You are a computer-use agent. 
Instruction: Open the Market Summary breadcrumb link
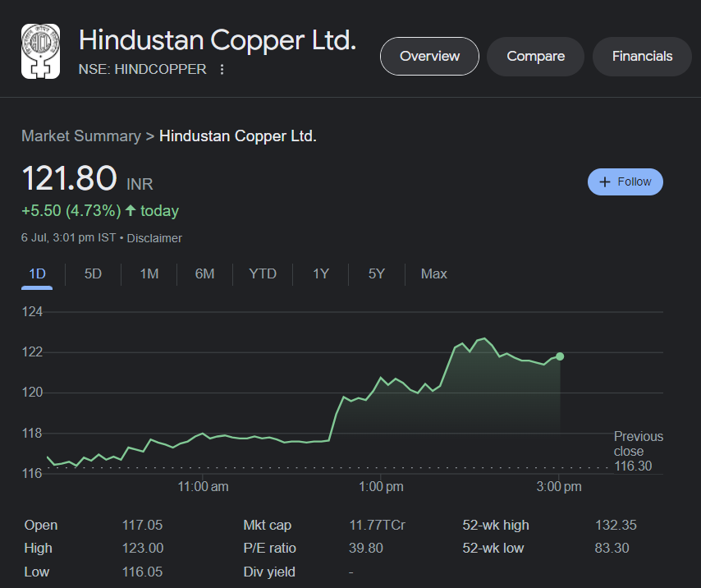(81, 136)
